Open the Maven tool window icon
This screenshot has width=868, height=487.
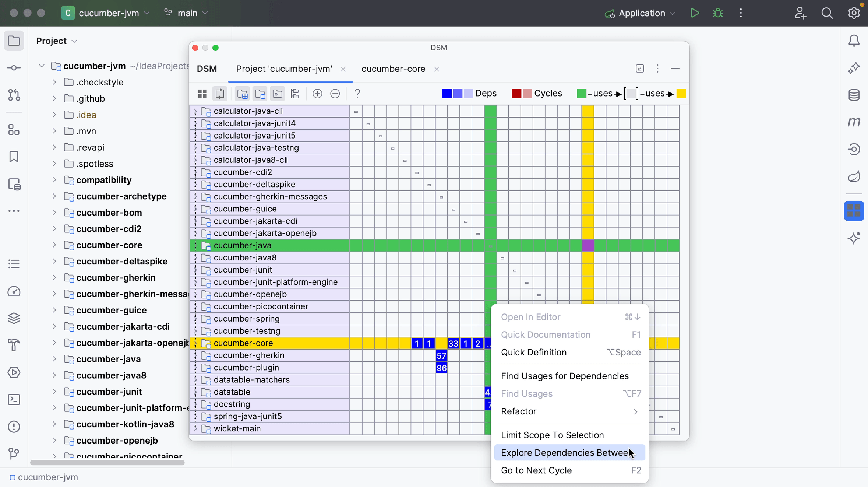coord(854,122)
